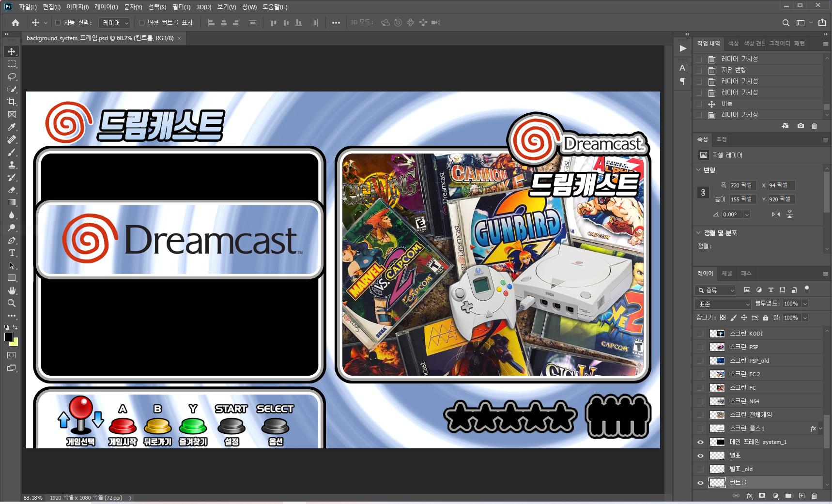The width and height of the screenshot is (832, 504).
Task: Select the Hand tool
Action: (12, 290)
